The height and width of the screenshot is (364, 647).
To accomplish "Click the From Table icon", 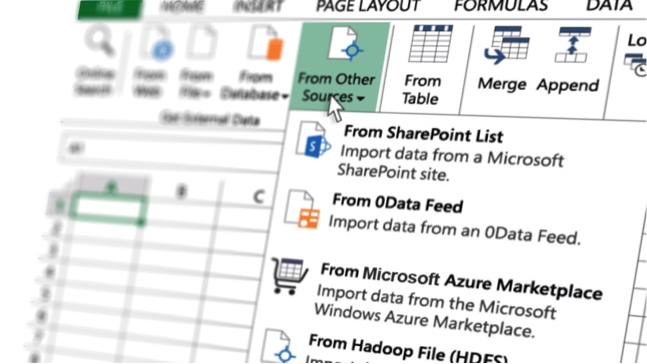I will click(x=430, y=44).
